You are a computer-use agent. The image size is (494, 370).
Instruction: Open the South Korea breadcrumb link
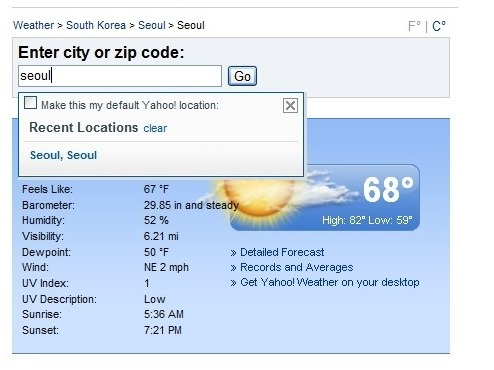(96, 25)
